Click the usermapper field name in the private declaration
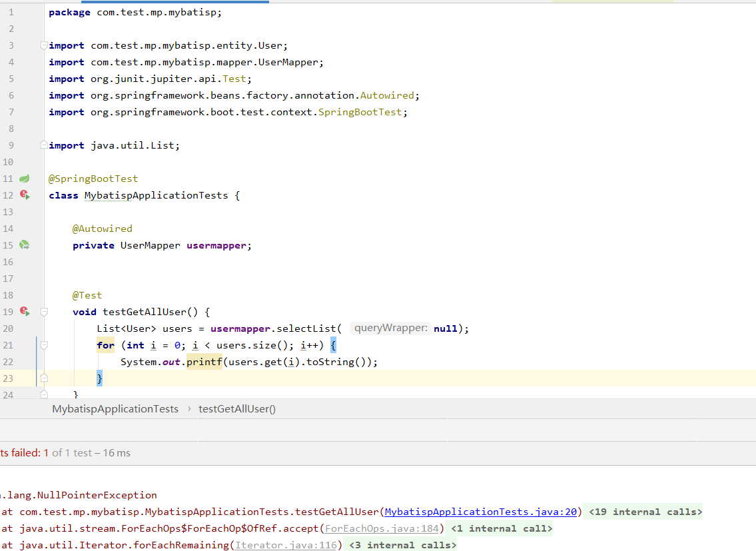The height and width of the screenshot is (551, 756). 216,246
